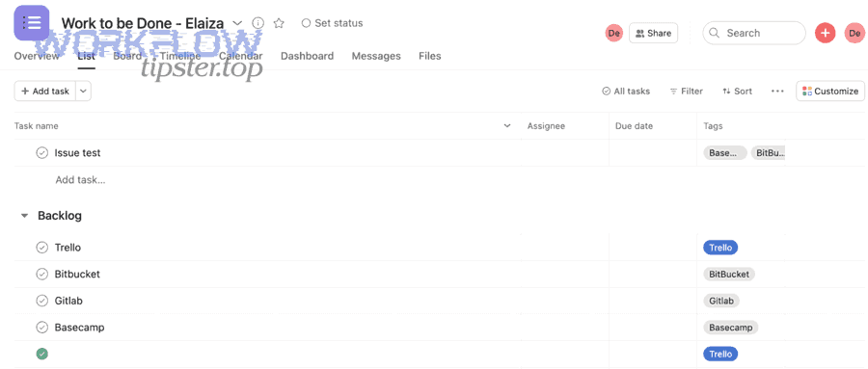Viewport: 868px width, 369px height.
Task: Click the Customize button
Action: (x=830, y=92)
